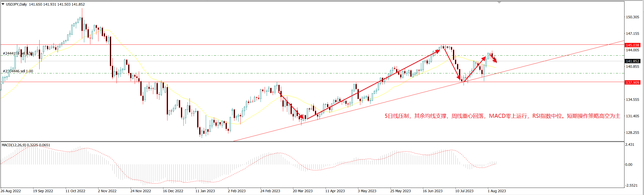Click the 26 Aug 2022 date label

coord(11,191)
